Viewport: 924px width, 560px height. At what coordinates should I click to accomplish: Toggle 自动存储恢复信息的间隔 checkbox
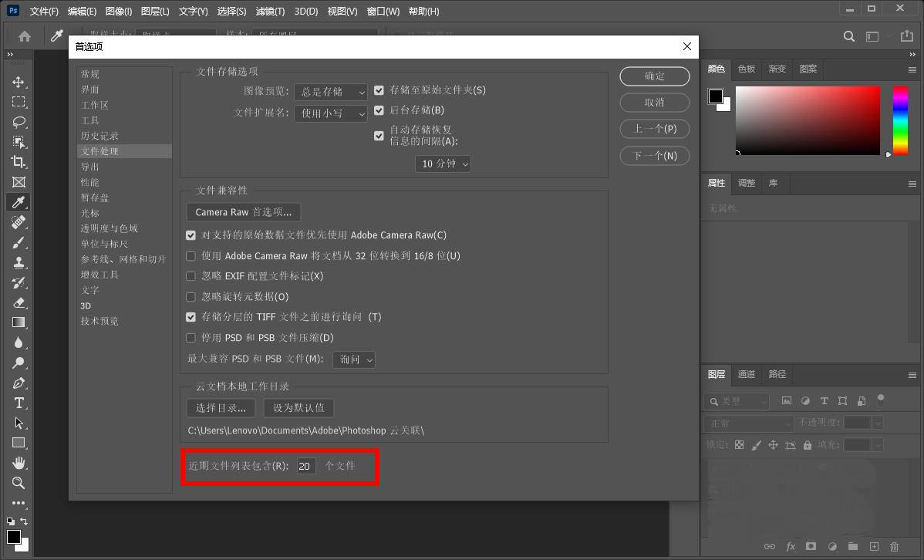(x=379, y=136)
